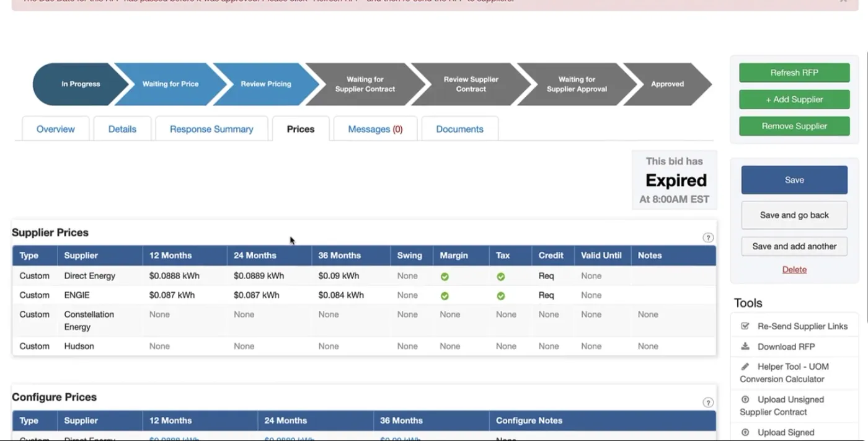
Task: Click the Waiting for Supplier Approval stage
Action: (x=577, y=84)
